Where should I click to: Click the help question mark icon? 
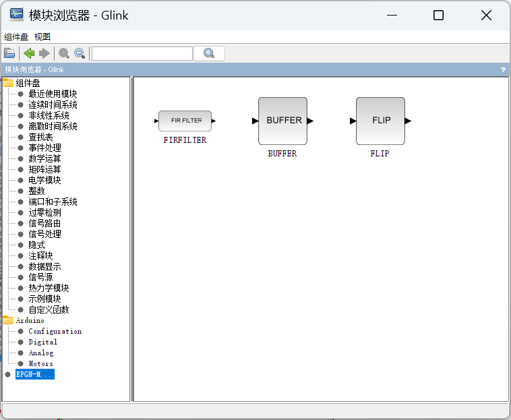click(x=503, y=69)
